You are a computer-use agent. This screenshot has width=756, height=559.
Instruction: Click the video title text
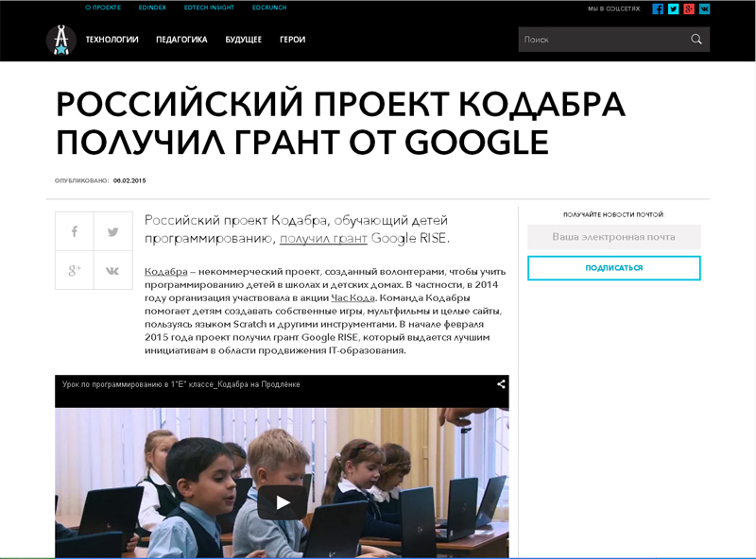(180, 384)
